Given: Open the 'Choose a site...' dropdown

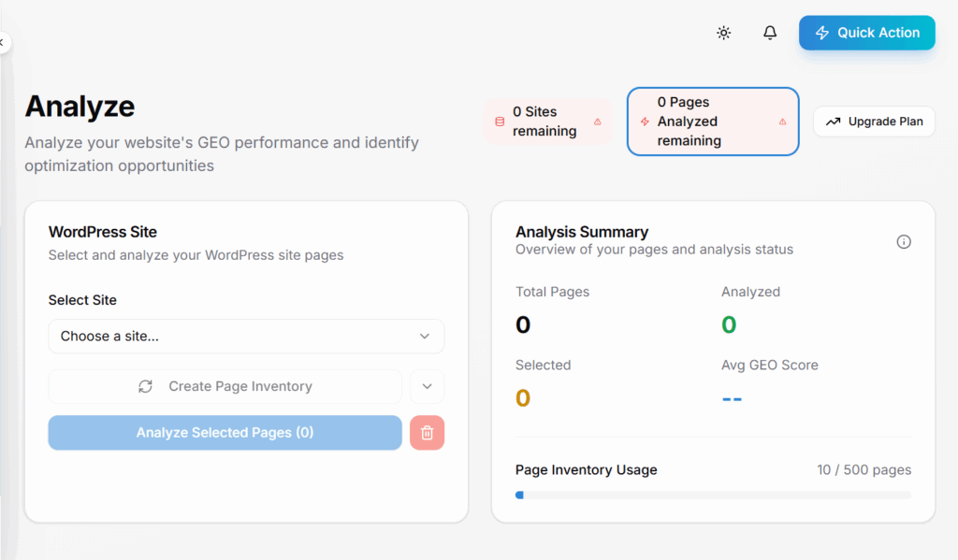Looking at the screenshot, I should [x=246, y=337].
